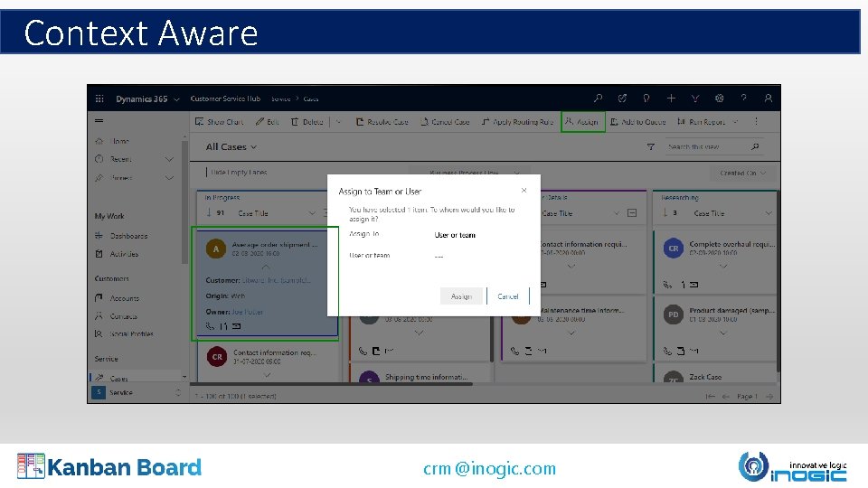Expand the Recent sidebar section
This screenshot has height=488, width=868.
[x=169, y=159]
